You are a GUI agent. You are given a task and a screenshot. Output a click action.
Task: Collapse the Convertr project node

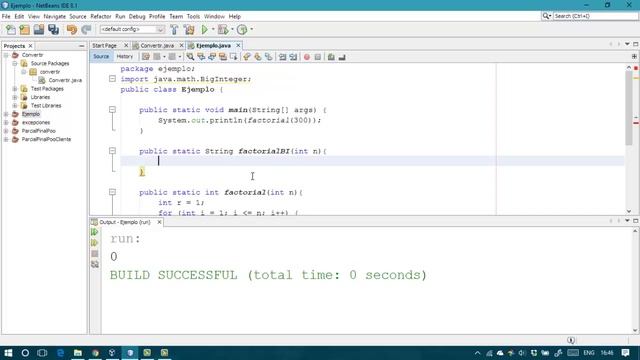pos(6,55)
